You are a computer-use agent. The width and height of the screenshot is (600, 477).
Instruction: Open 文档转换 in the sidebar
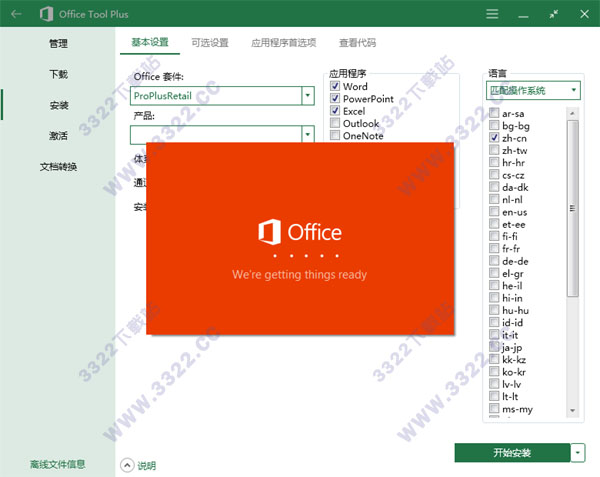(x=58, y=166)
